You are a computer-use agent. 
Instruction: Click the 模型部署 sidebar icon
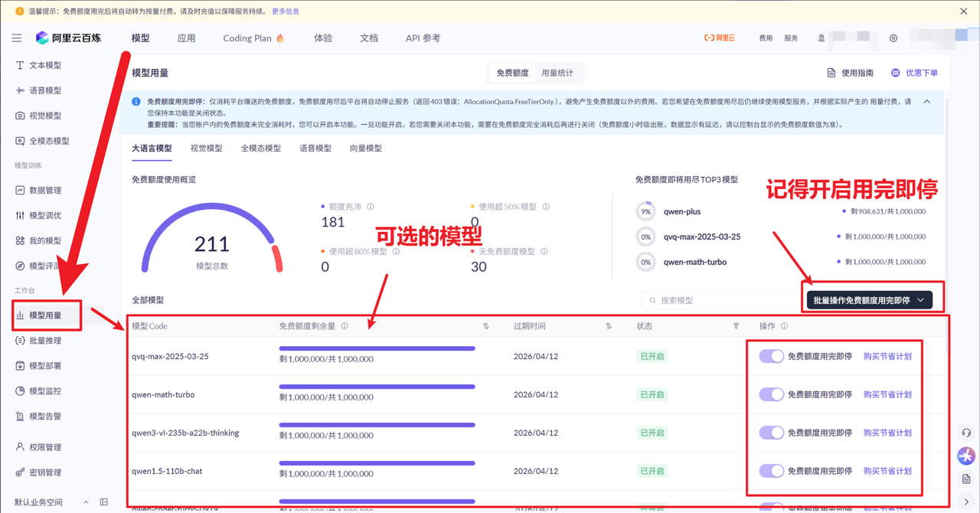click(20, 366)
